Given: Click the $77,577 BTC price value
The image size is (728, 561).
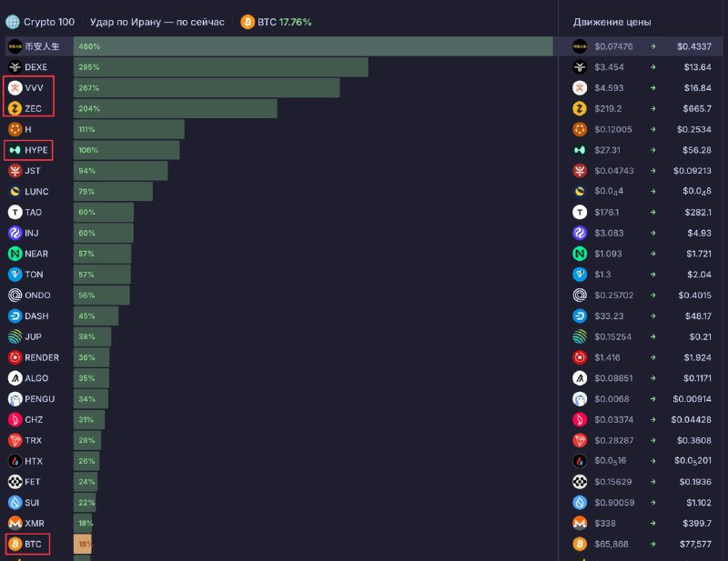Looking at the screenshot, I should (x=695, y=544).
